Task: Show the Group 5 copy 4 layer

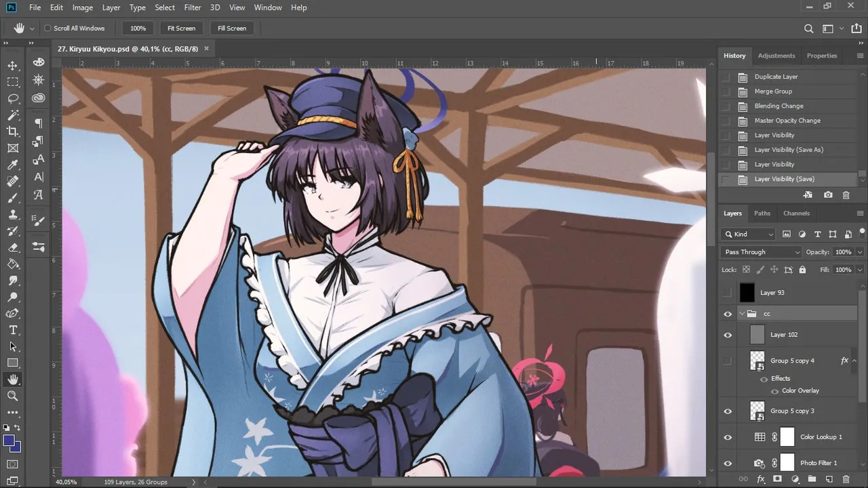Action: (728, 361)
